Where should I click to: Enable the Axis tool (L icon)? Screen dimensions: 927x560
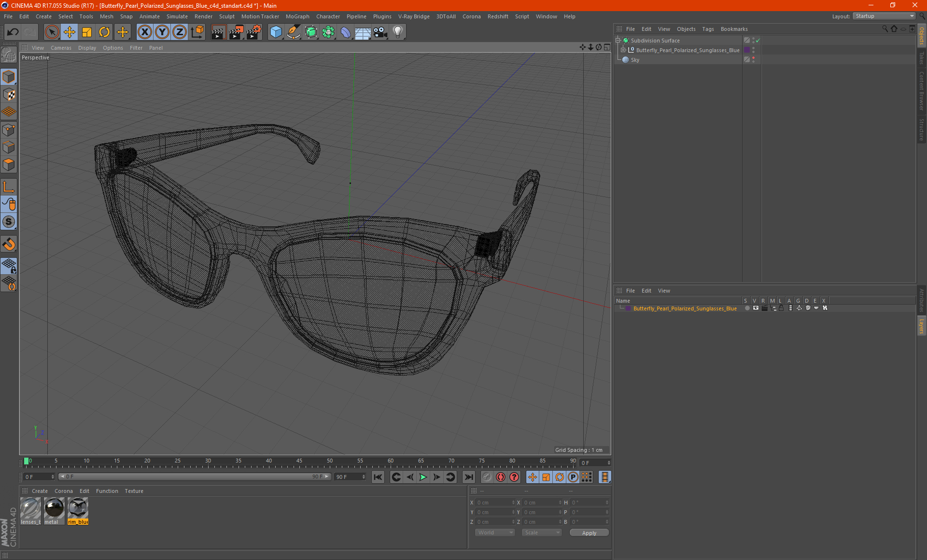[x=9, y=187]
